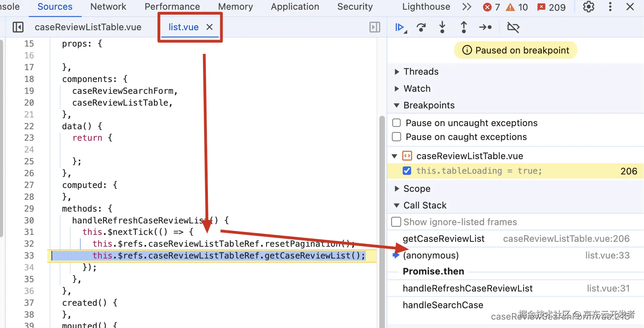644x328 pixels.
Task: Enable Pause on caught exceptions
Action: point(396,137)
